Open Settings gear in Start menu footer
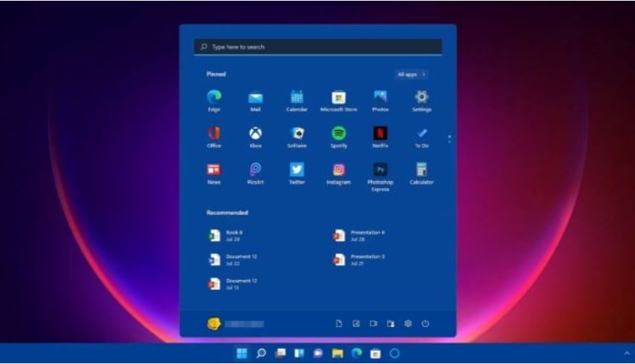The height and width of the screenshot is (364, 635). (408, 323)
